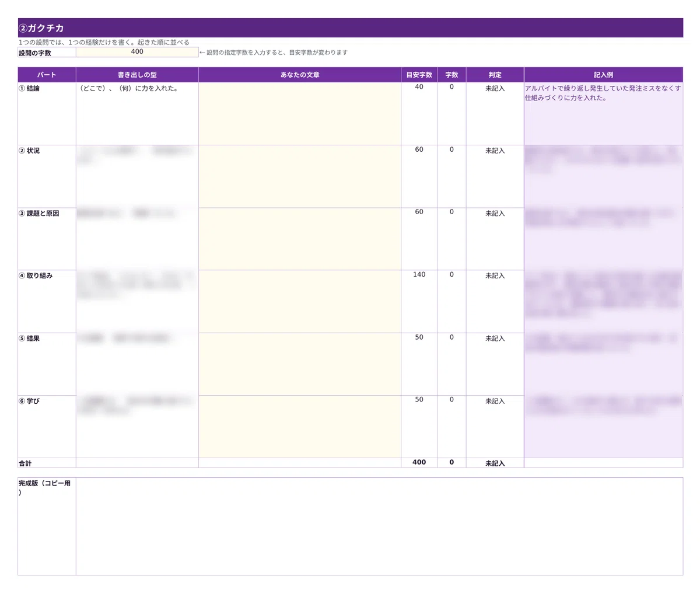Select the 字数 column header
The image size is (700, 593).
(x=452, y=75)
